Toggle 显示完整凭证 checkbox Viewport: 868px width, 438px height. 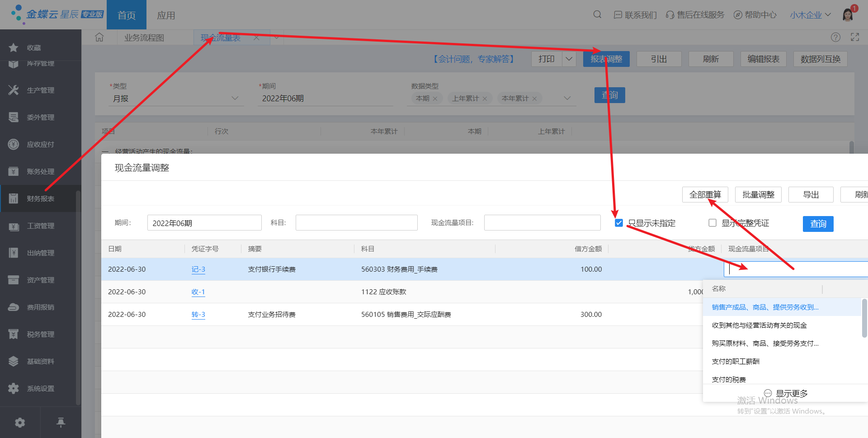[x=712, y=223]
